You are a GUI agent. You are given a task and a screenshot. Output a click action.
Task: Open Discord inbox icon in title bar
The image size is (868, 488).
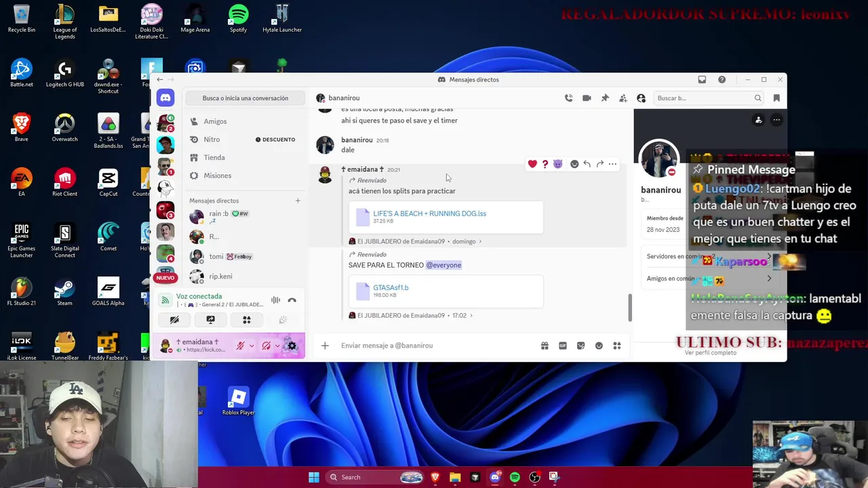(x=702, y=79)
